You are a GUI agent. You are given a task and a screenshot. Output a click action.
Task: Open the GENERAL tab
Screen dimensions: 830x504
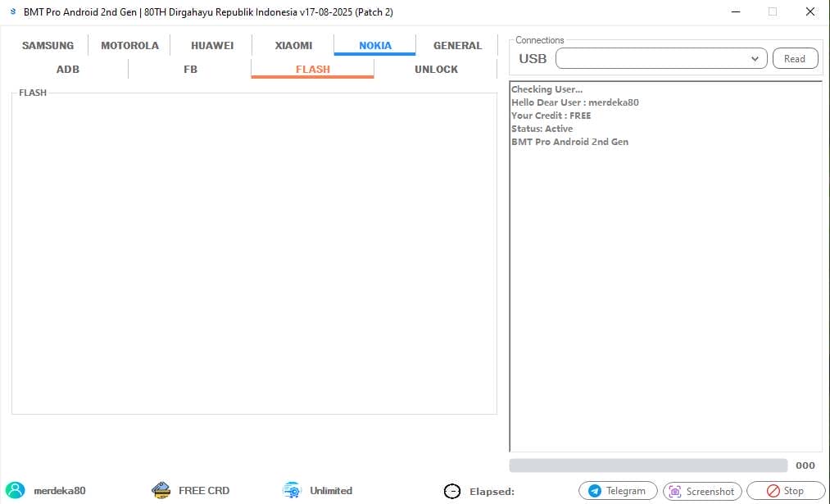point(457,46)
